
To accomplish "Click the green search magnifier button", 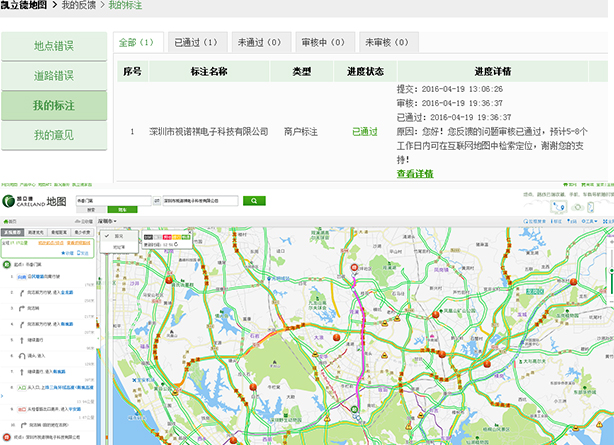I will tap(254, 201).
